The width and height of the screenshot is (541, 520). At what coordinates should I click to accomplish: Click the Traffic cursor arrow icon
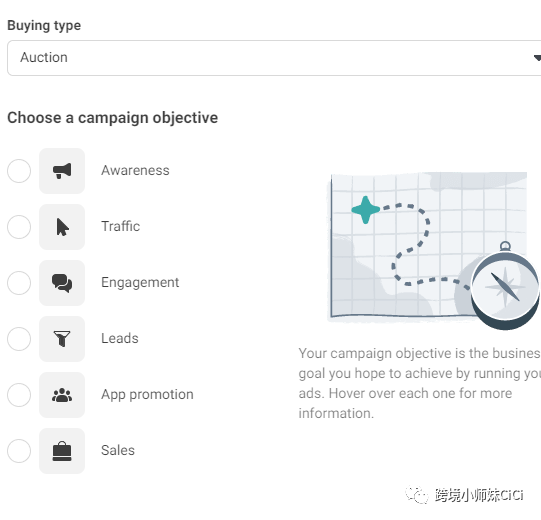62,227
